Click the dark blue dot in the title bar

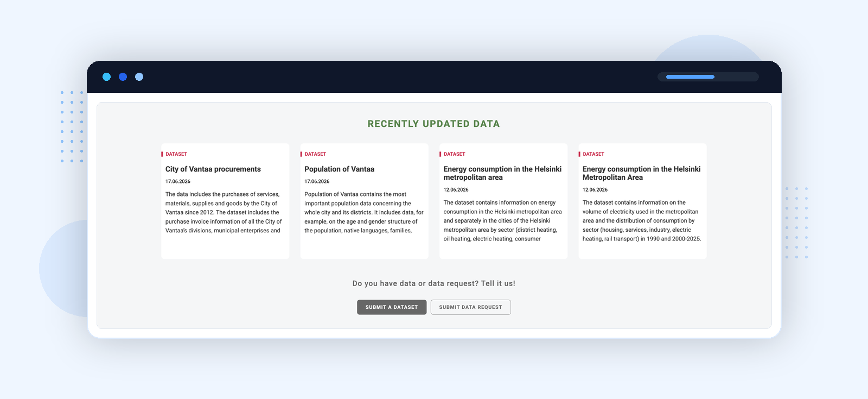123,77
